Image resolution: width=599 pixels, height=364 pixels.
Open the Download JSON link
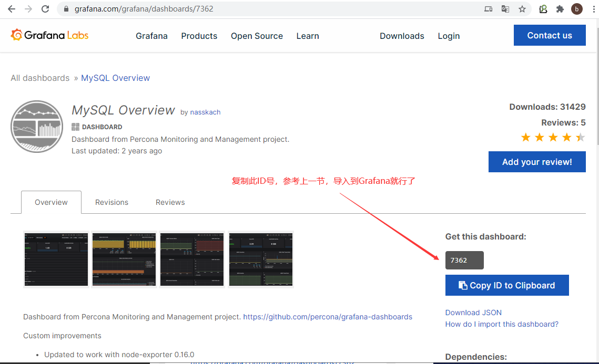(x=473, y=312)
